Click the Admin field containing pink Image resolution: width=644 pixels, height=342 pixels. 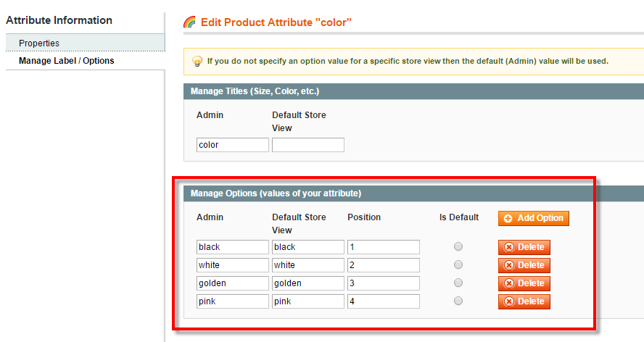[x=232, y=301]
